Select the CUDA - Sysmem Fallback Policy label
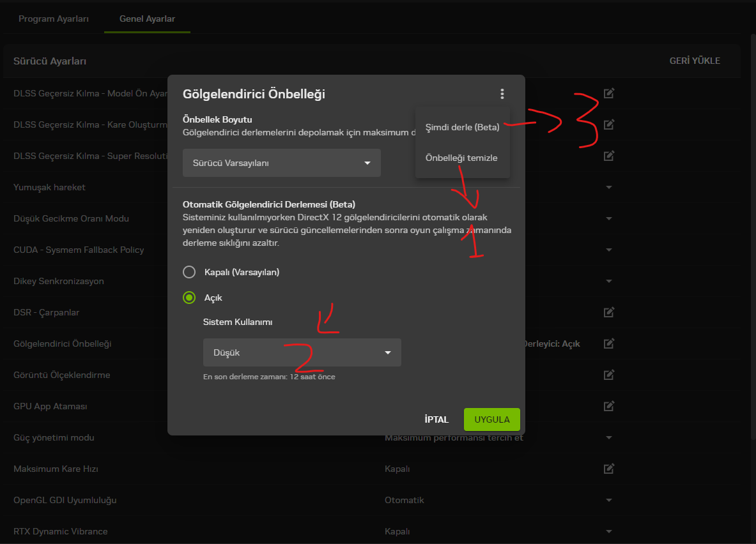 [79, 250]
